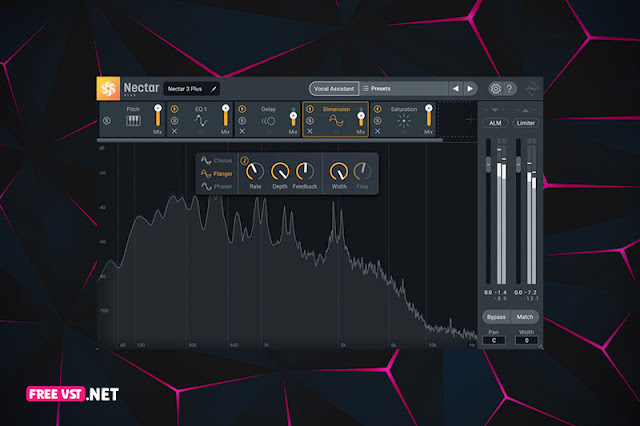Viewport: 640px width, 426px height.
Task: Select the Delay module echo icon
Action: (x=268, y=121)
